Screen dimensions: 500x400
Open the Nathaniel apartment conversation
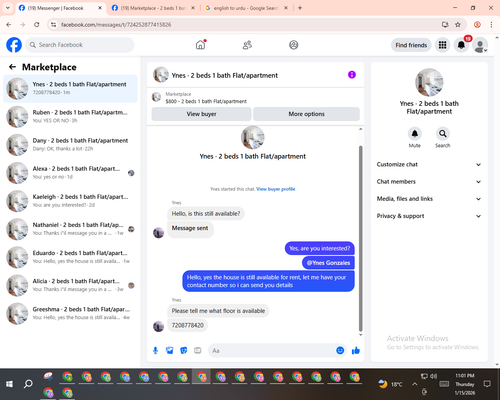[70, 229]
